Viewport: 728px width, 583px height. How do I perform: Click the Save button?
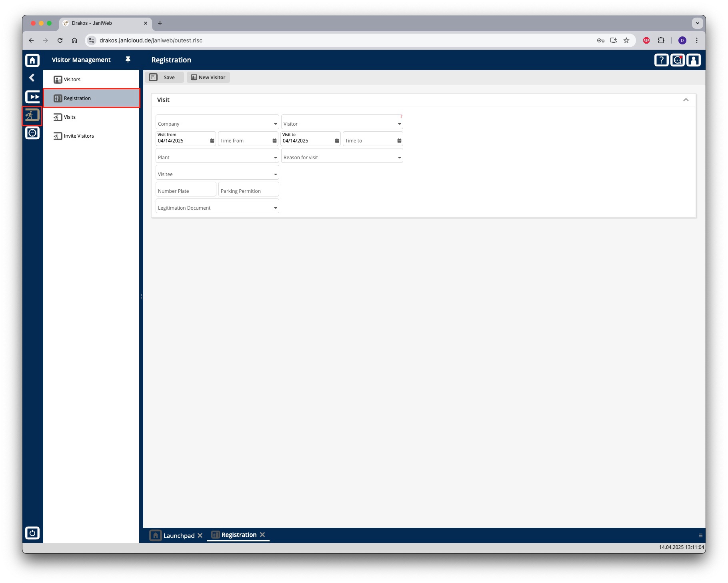(x=164, y=78)
